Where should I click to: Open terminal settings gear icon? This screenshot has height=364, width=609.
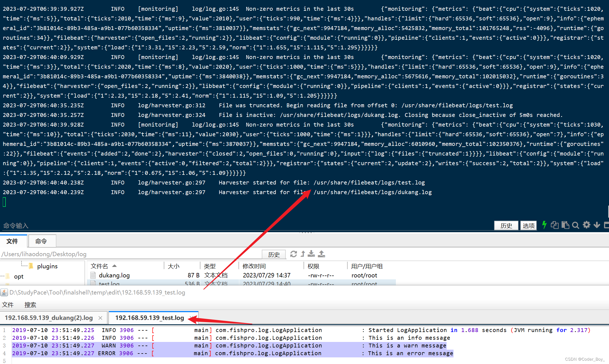(586, 225)
